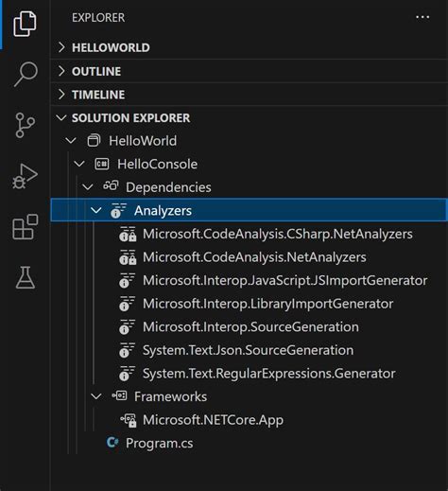
Task: Click the Analyzers node icon
Action: coord(118,211)
